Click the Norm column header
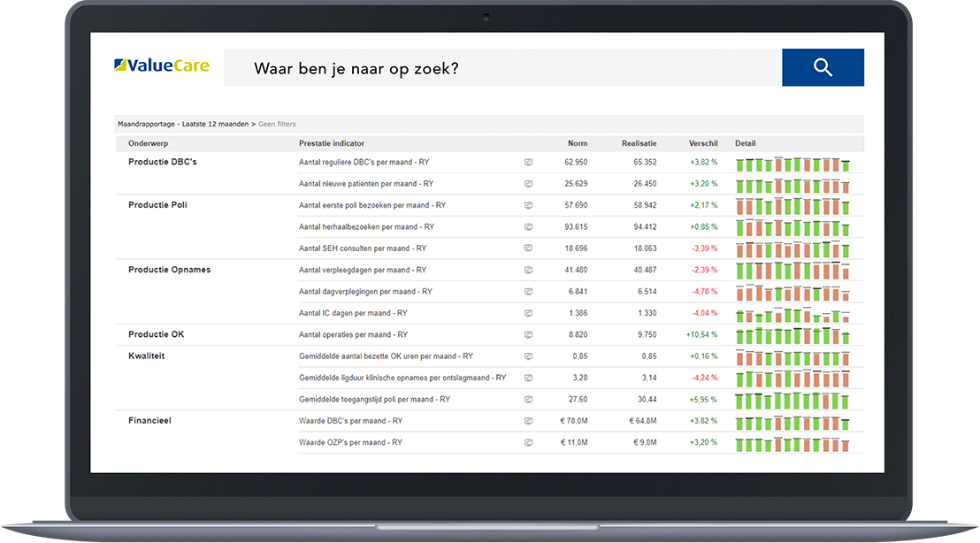 (x=577, y=143)
